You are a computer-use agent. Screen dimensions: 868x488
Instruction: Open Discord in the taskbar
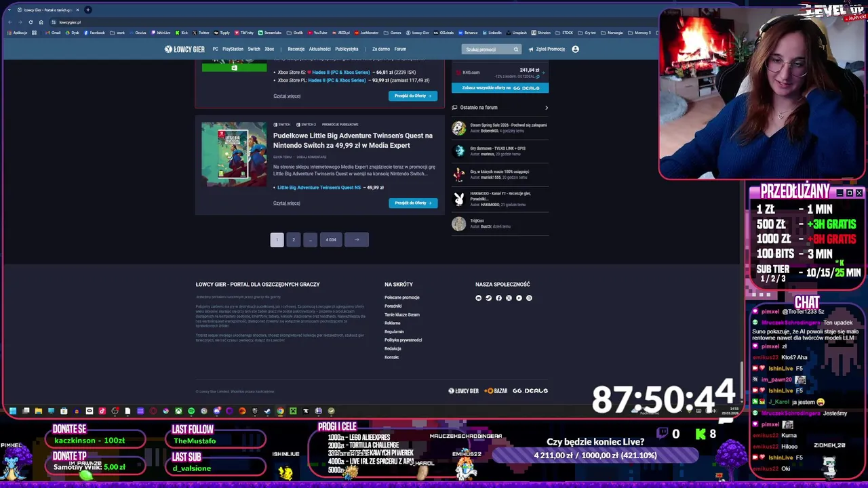(217, 411)
